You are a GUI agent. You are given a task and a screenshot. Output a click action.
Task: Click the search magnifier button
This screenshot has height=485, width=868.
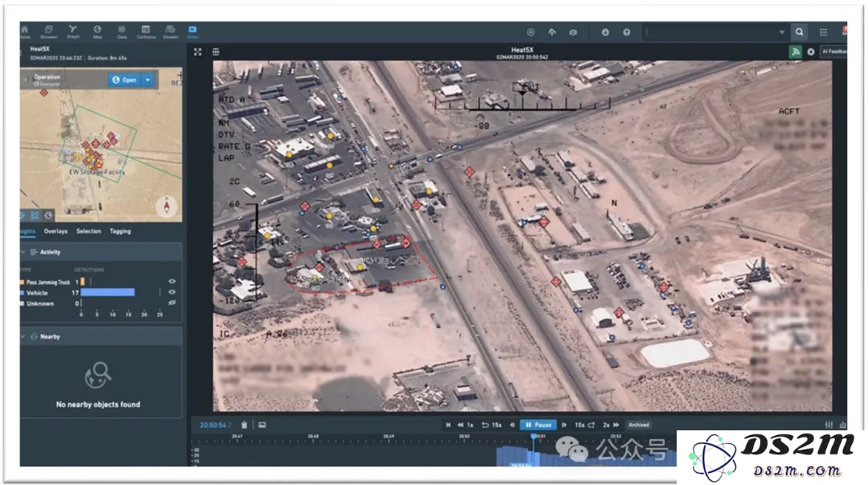coord(800,32)
